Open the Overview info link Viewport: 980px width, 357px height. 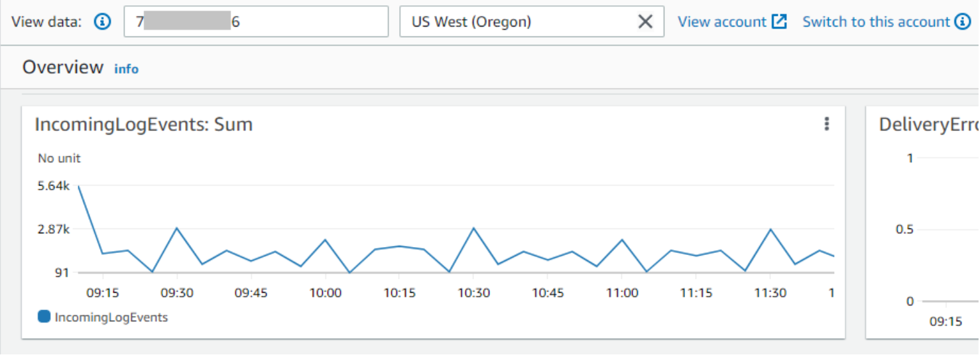click(x=126, y=69)
